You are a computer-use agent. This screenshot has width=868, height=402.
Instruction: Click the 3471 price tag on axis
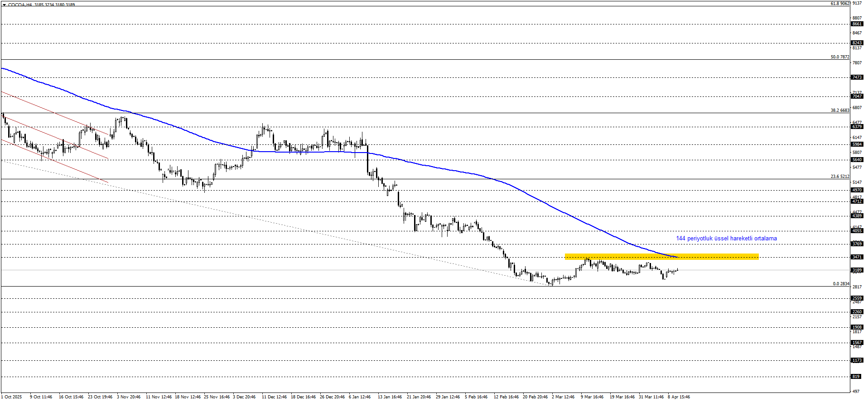point(857,257)
